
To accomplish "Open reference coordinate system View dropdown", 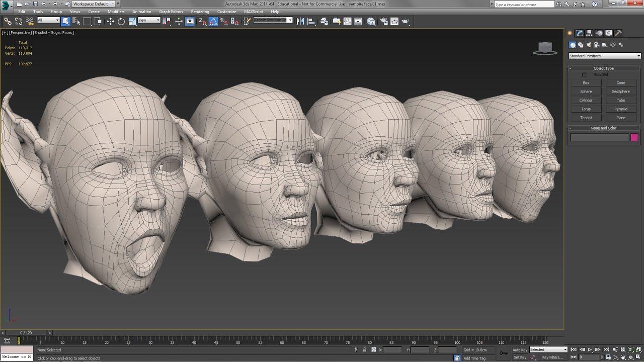I will click(x=149, y=20).
